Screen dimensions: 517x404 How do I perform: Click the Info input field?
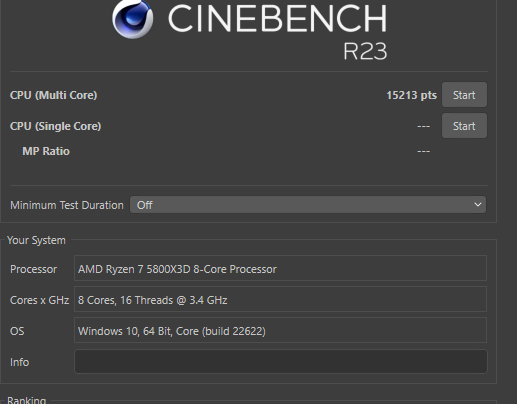click(281, 362)
